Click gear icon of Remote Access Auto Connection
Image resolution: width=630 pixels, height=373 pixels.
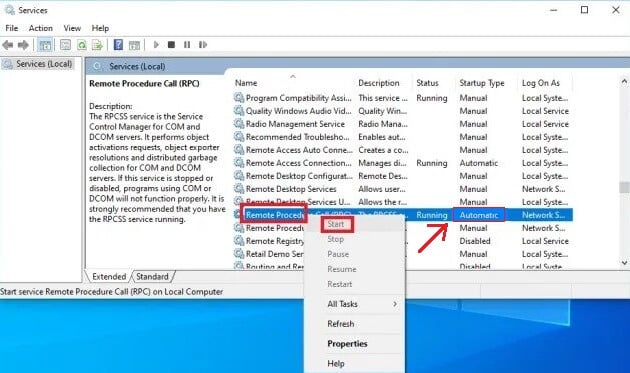239,150
